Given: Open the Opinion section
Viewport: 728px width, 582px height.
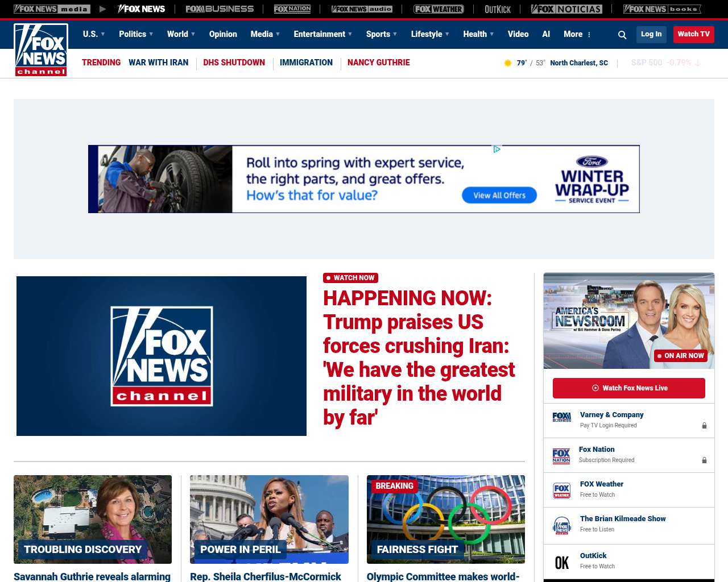Looking at the screenshot, I should coord(223,34).
